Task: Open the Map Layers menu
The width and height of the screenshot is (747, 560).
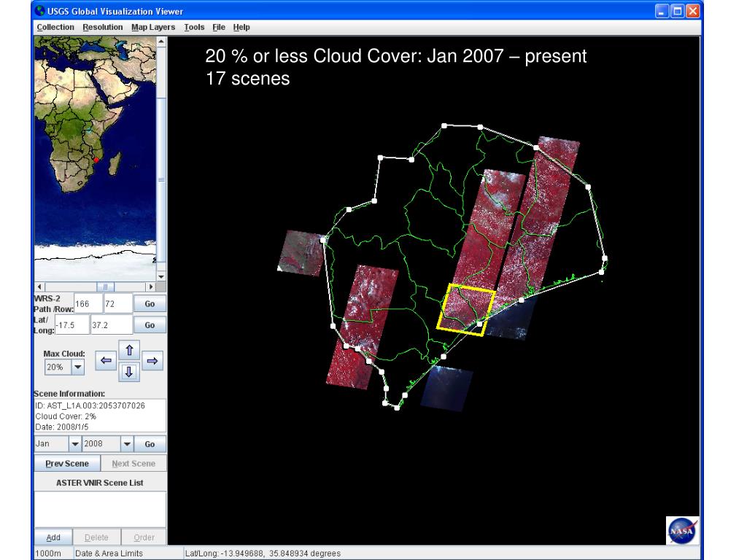Action: [x=153, y=27]
